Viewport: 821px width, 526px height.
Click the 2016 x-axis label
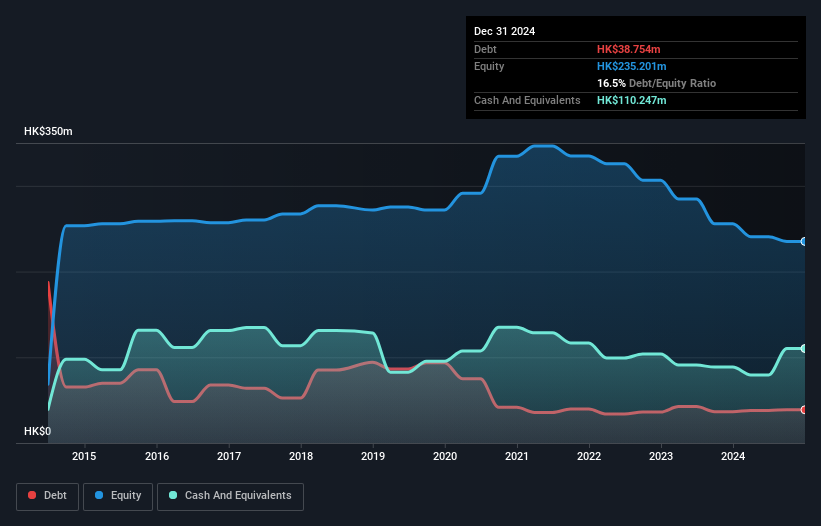coord(157,456)
